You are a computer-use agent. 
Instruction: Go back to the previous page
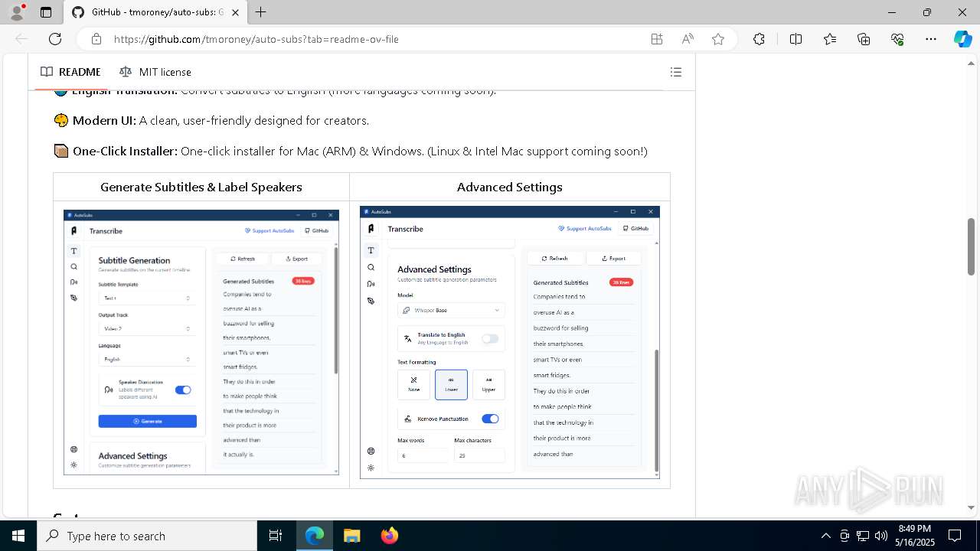click(21, 39)
